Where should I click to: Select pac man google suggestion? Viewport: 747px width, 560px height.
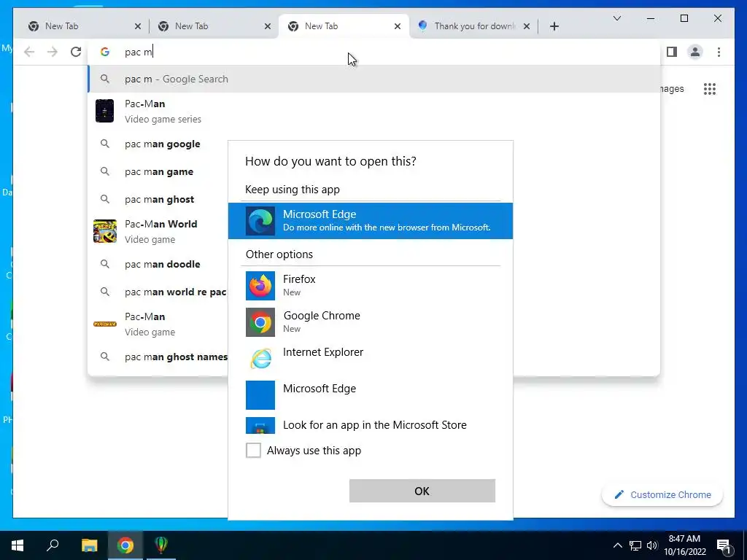(x=162, y=144)
